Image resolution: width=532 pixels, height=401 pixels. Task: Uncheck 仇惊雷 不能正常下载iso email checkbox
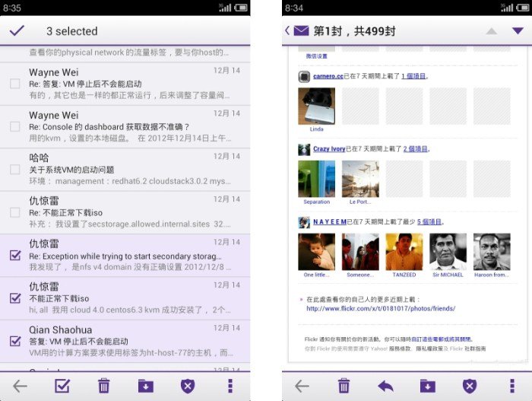coord(15,298)
